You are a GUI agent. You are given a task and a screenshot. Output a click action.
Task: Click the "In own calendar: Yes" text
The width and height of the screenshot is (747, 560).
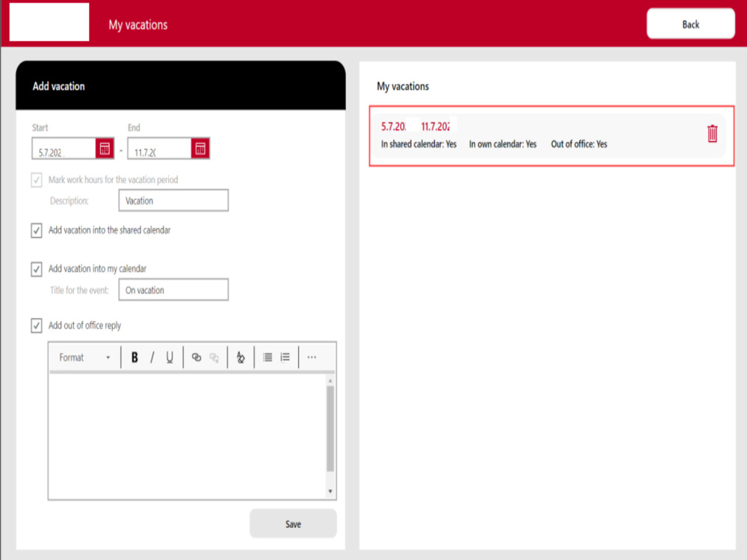point(503,144)
